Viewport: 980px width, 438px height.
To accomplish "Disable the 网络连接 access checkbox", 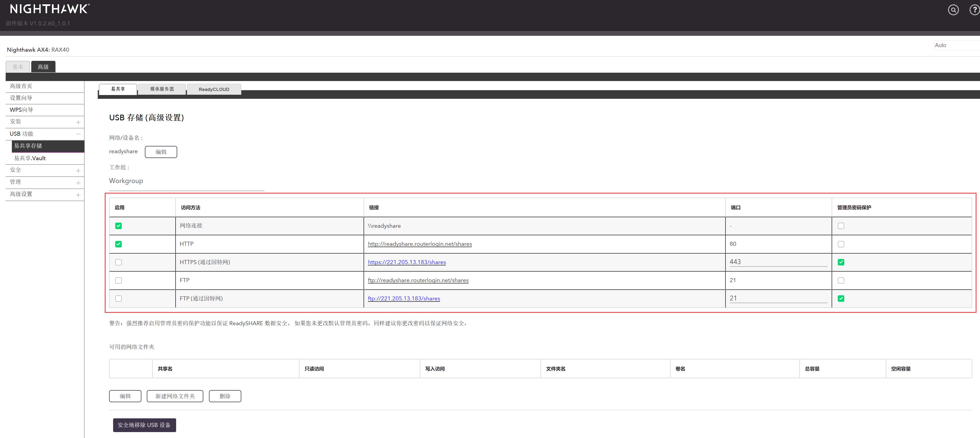I will [x=118, y=226].
